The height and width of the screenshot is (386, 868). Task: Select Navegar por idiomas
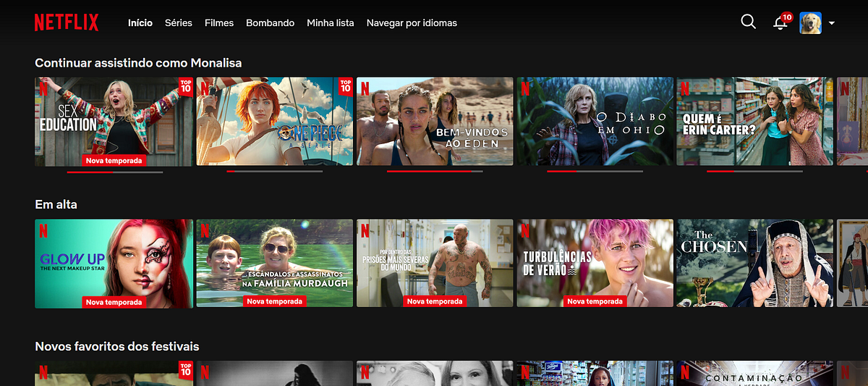click(412, 22)
